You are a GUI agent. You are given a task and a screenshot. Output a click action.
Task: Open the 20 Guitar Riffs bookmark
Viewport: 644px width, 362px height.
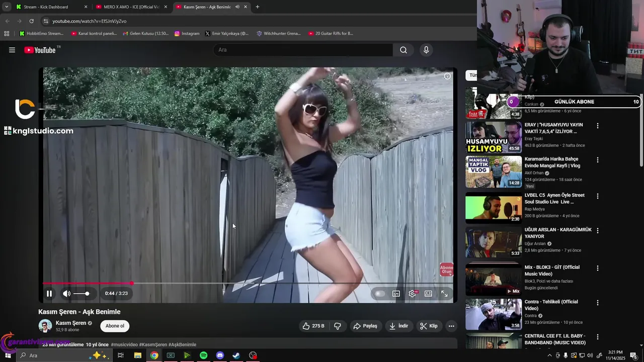point(331,34)
